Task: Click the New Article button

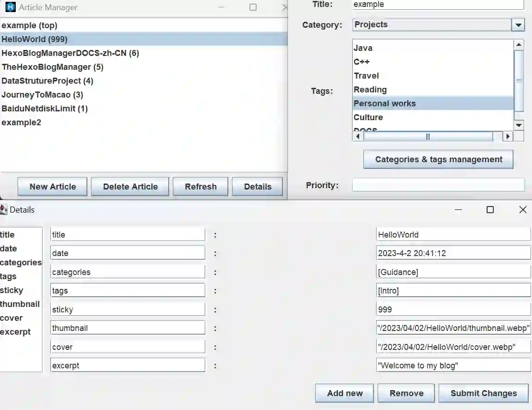Action: [53, 187]
